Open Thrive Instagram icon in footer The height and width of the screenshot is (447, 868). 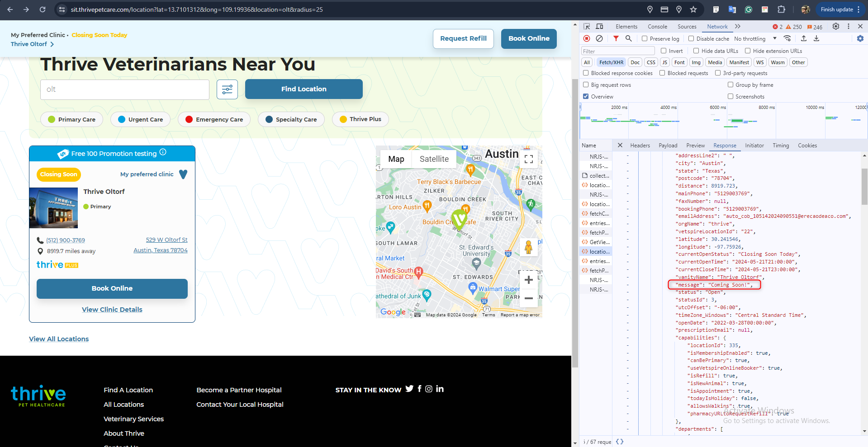click(429, 389)
